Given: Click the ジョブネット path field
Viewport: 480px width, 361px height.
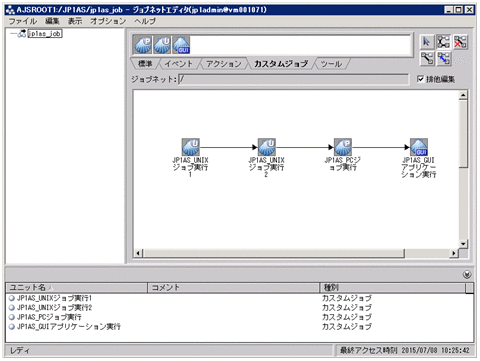Looking at the screenshot, I should 293,79.
